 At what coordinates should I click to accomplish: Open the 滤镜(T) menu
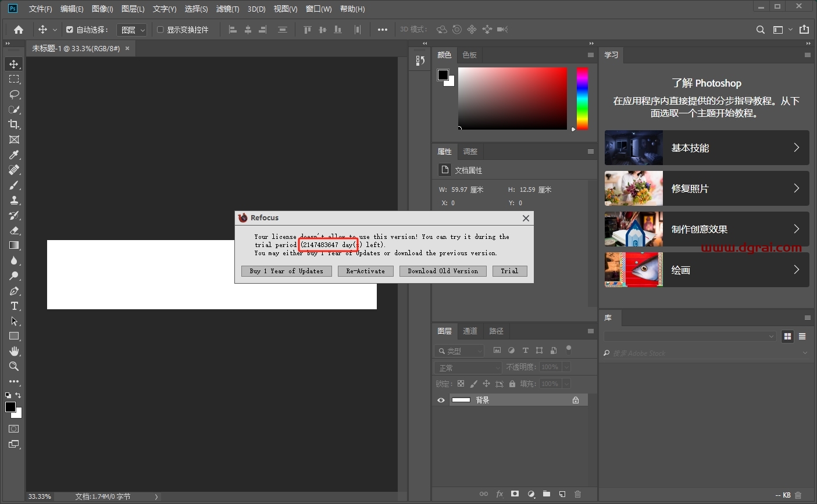click(x=227, y=9)
